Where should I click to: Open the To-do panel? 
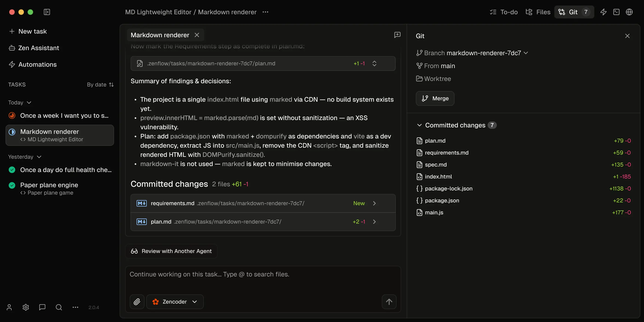coord(503,12)
